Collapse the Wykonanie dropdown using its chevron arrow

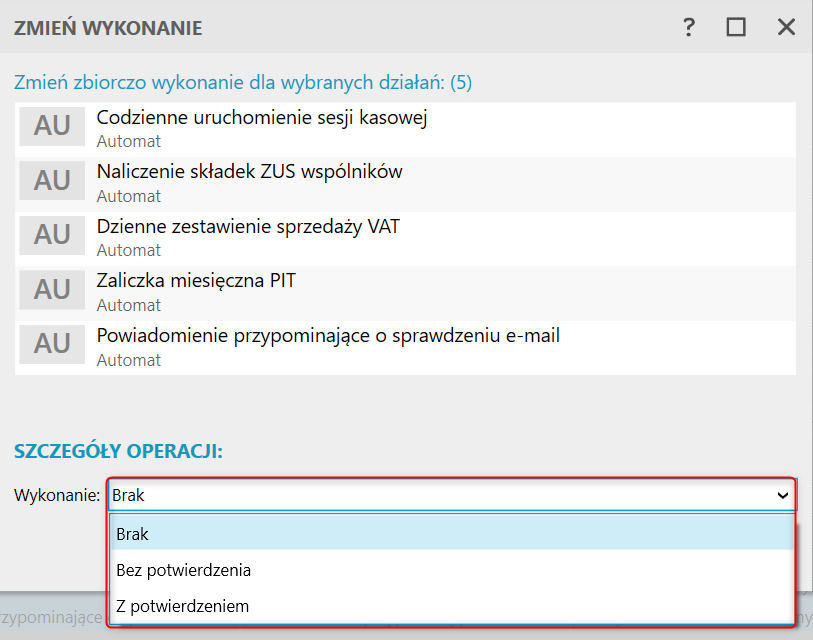(782, 495)
